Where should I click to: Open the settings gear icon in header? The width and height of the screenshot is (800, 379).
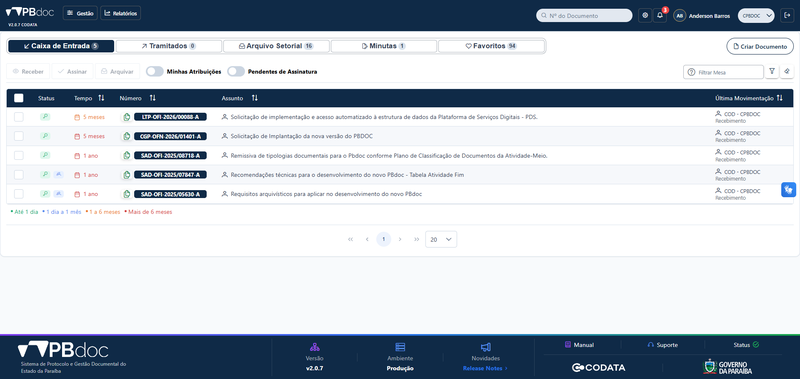[645, 16]
